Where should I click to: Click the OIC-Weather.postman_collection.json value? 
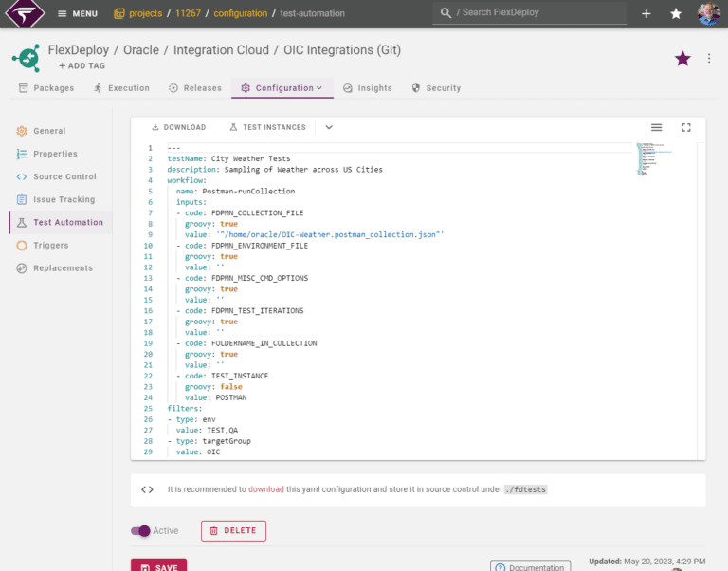(x=330, y=234)
